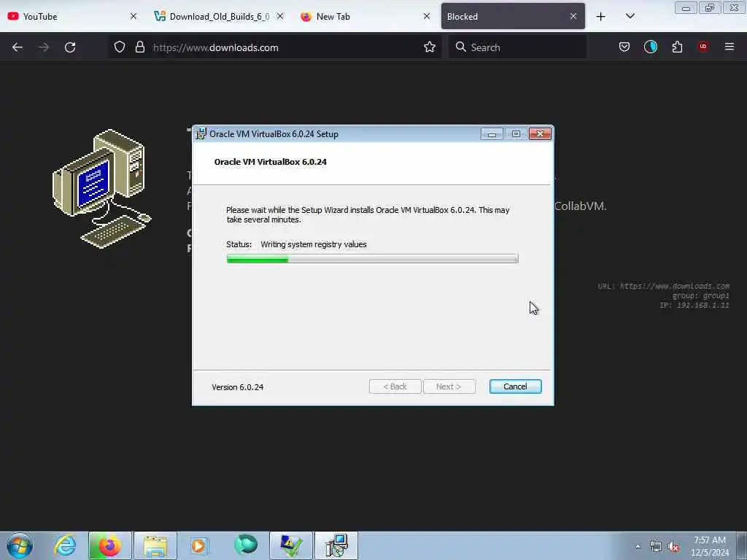Close the YouTube tab

pyautogui.click(x=133, y=16)
